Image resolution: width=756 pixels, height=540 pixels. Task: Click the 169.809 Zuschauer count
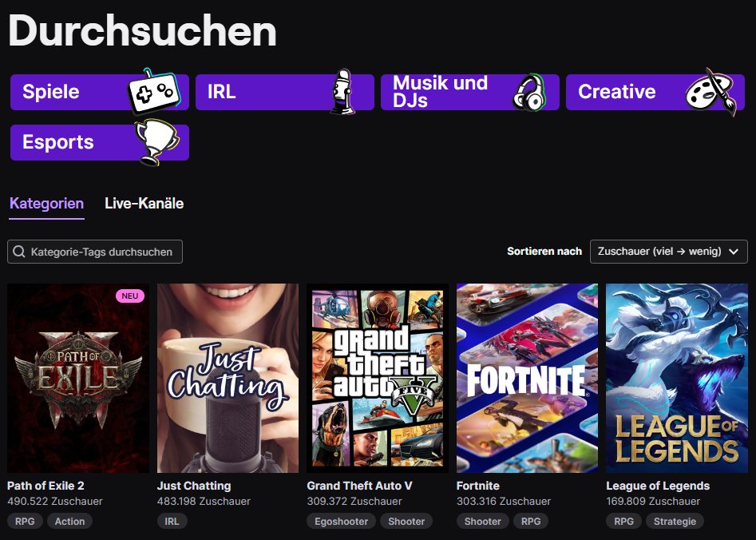(653, 502)
